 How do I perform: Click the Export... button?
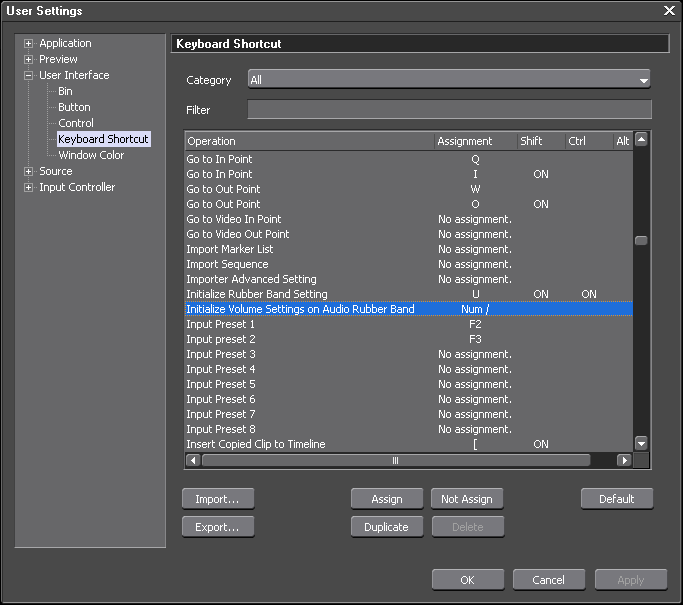(217, 527)
